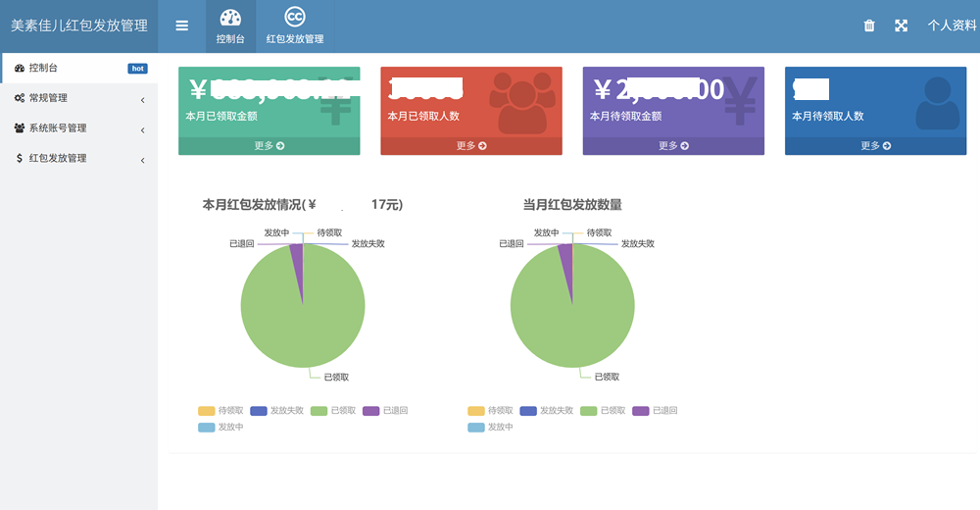This screenshot has height=510, width=980.
Task: Click the fullscreen expand icon
Action: click(901, 25)
